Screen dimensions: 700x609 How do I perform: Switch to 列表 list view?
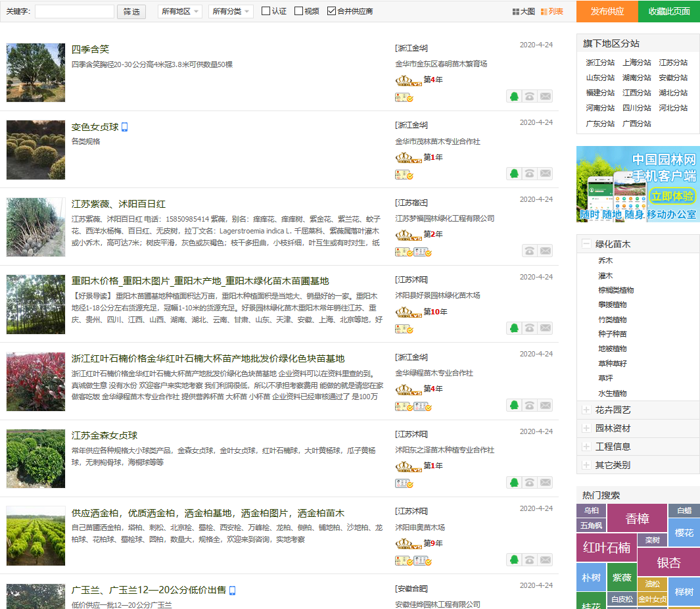tap(552, 11)
